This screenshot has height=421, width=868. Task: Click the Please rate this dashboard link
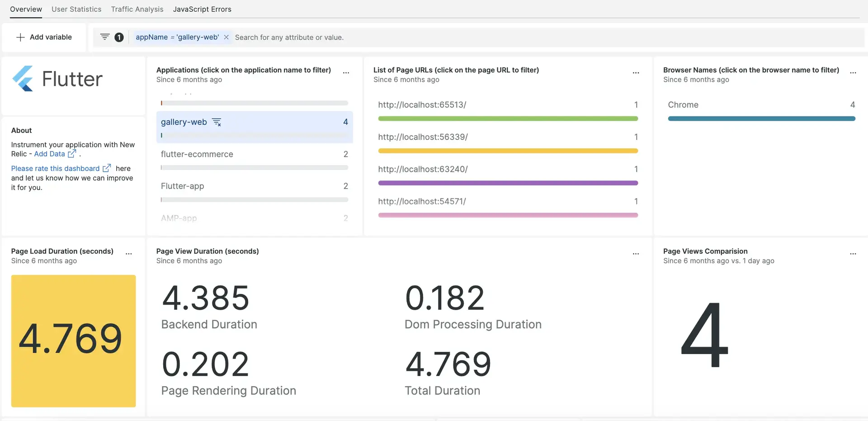[55, 168]
